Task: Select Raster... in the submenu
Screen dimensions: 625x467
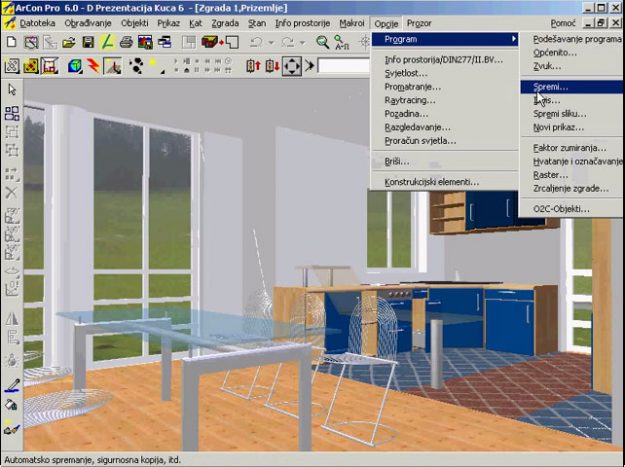Action: (551, 175)
